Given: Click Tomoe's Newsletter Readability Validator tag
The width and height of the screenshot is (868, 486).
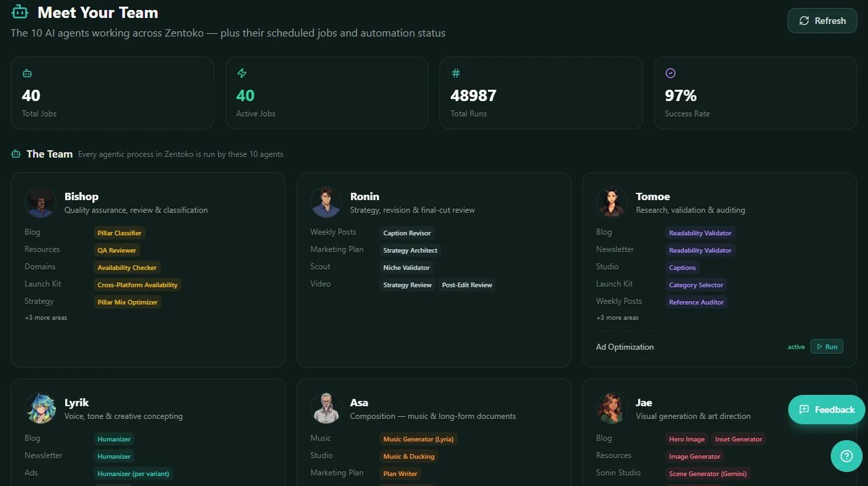Looking at the screenshot, I should click(701, 250).
